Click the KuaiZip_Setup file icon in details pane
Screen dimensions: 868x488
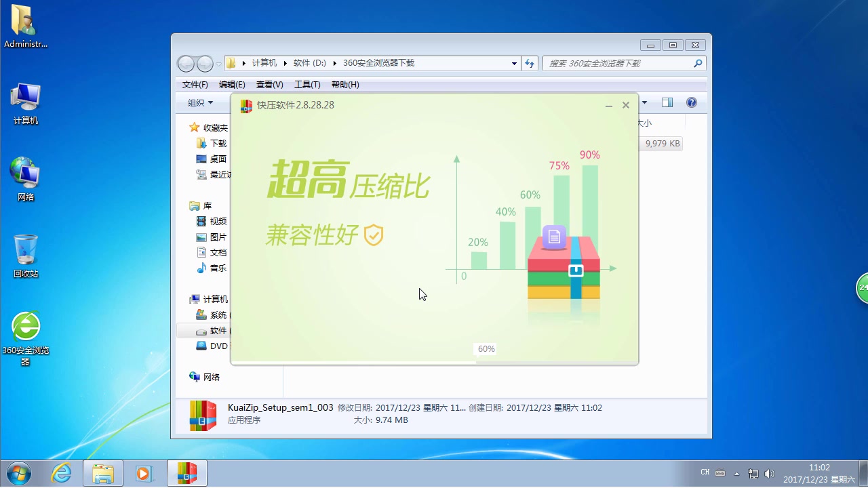click(x=203, y=415)
